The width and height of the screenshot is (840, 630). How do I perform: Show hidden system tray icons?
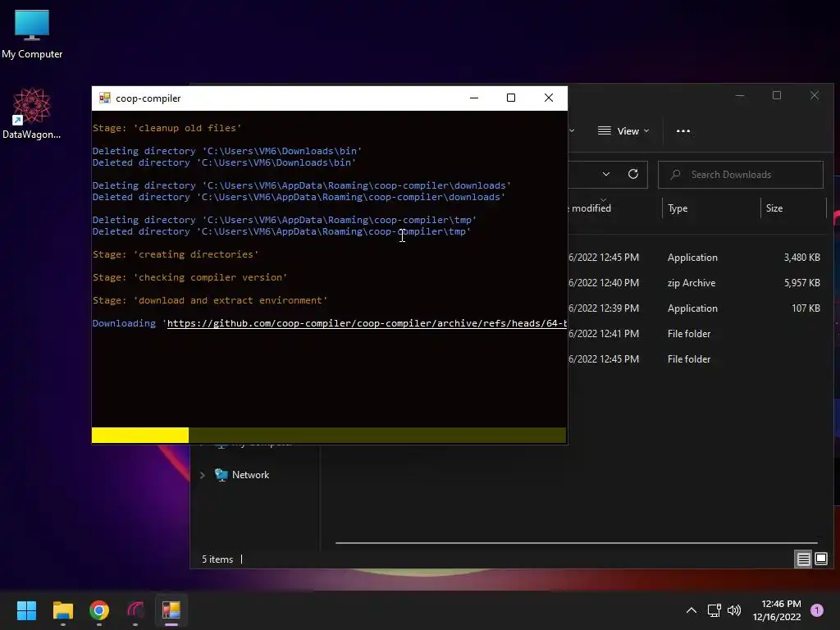[x=692, y=610]
